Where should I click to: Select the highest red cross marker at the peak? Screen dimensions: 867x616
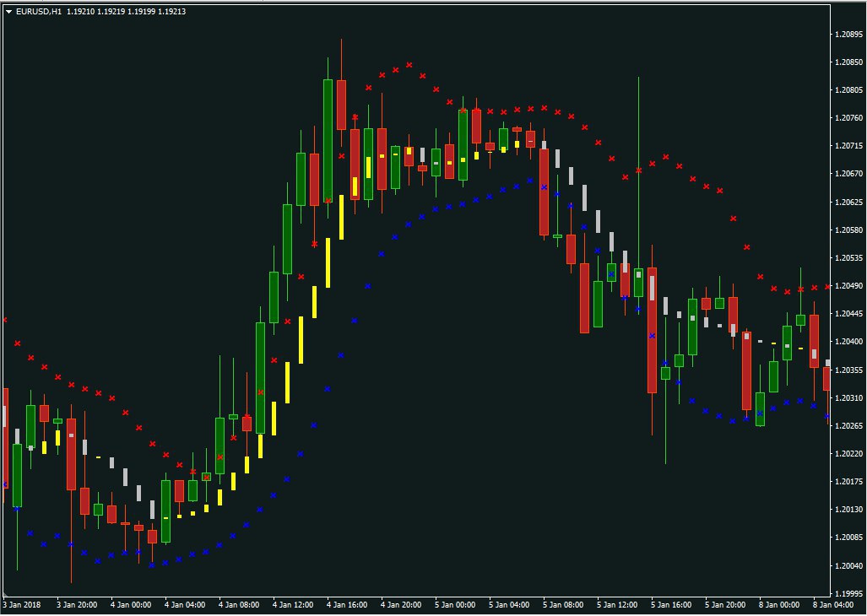(x=409, y=65)
